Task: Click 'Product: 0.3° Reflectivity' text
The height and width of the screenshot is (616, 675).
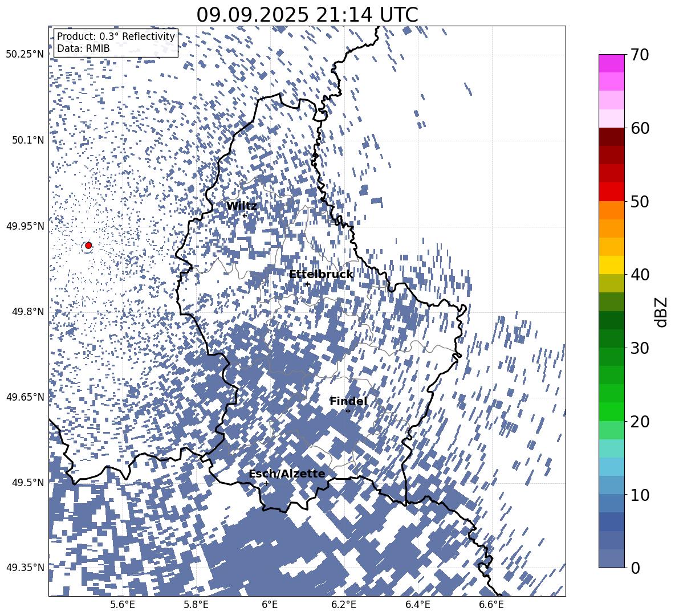Action: [x=116, y=36]
